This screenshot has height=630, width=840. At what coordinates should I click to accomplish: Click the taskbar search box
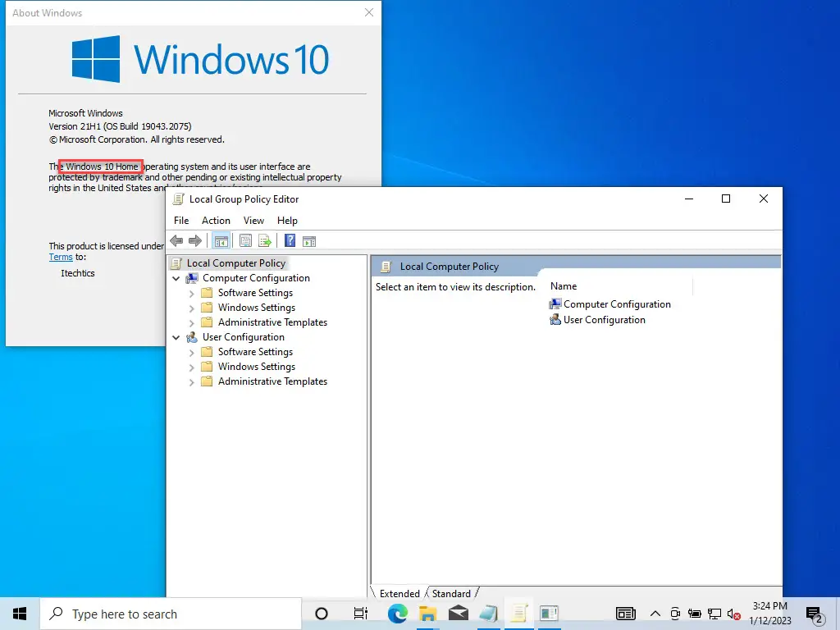pos(171,614)
